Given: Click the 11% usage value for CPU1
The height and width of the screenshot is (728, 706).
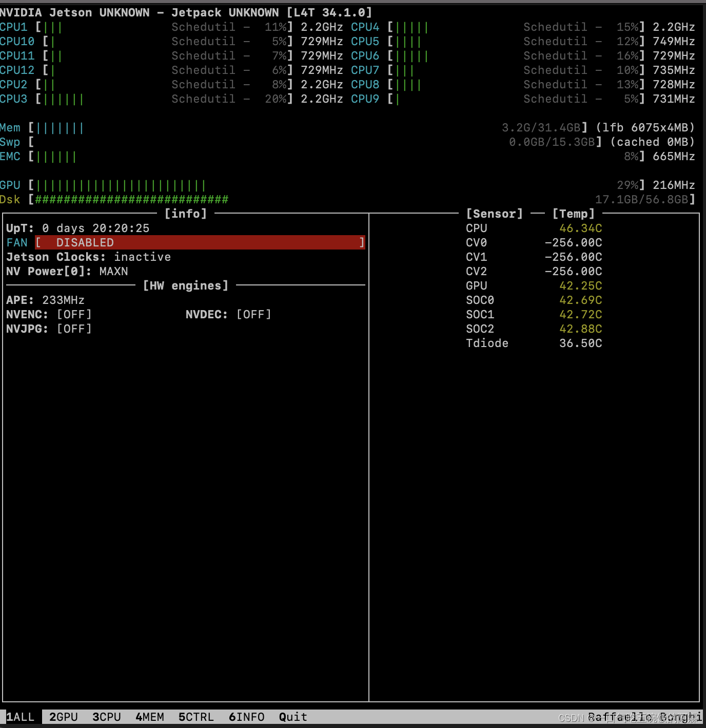Looking at the screenshot, I should (276, 27).
